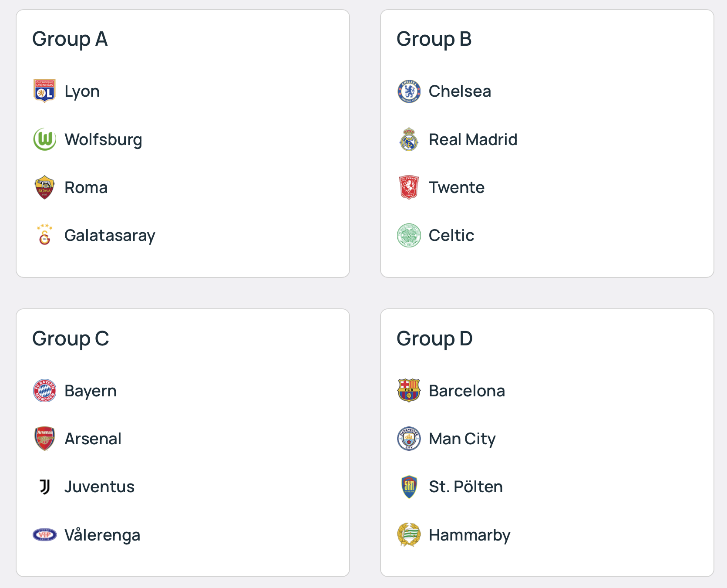Click the Arsenal cannon crest
The width and height of the screenshot is (727, 588).
(x=44, y=439)
